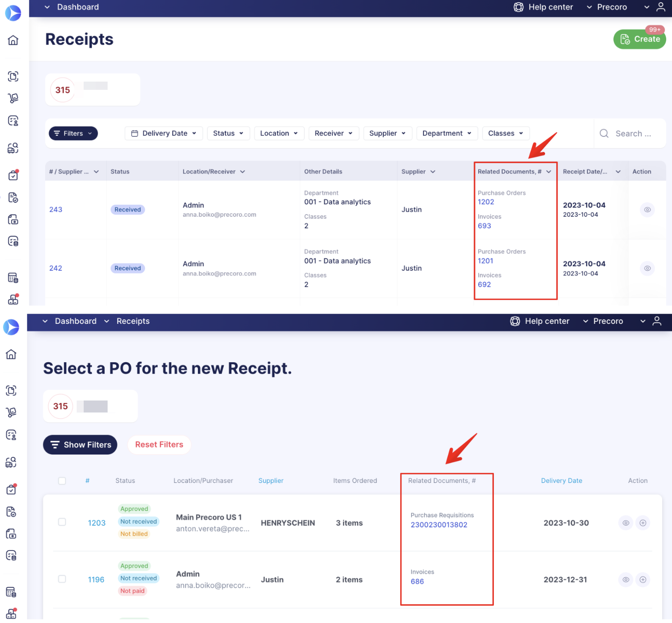The image size is (672, 623).
Task: Tick the checkbox for purchase order 1203
Action: (62, 522)
